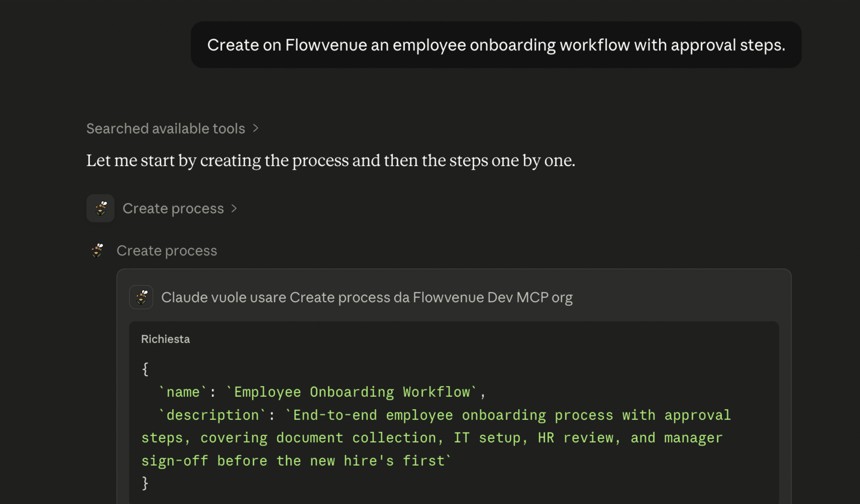Click the small bee icon by 'Create process' heading
The image size is (860, 504).
pos(98,250)
